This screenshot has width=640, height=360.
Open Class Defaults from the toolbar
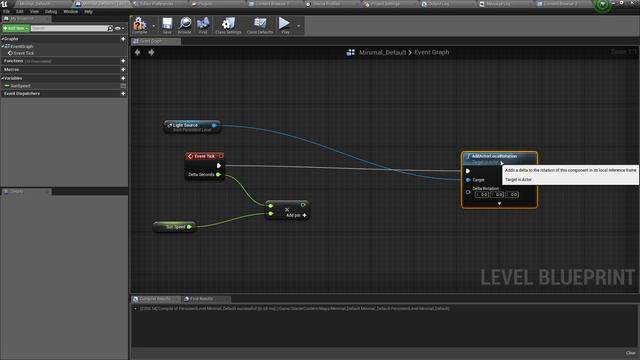click(x=260, y=25)
